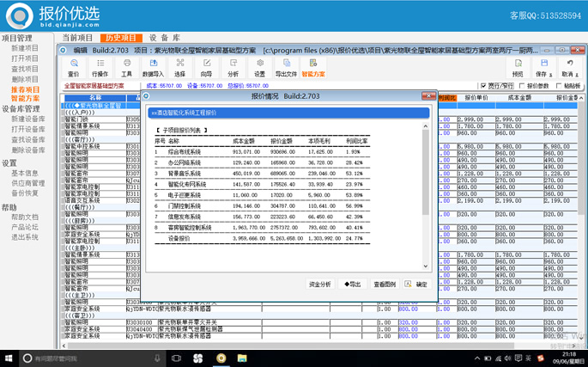The height and width of the screenshot is (367, 588).
Task: Open the Windows Start menu
Action: [x=9, y=358]
